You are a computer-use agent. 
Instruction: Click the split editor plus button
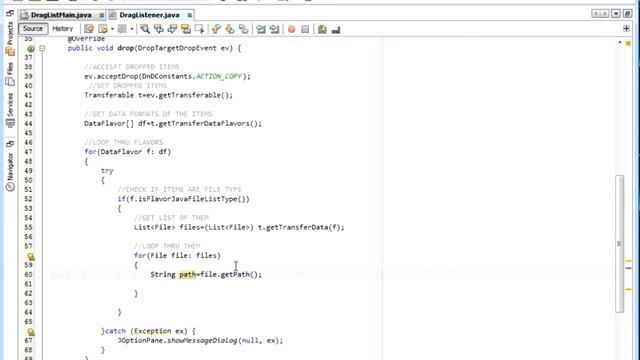point(627,29)
